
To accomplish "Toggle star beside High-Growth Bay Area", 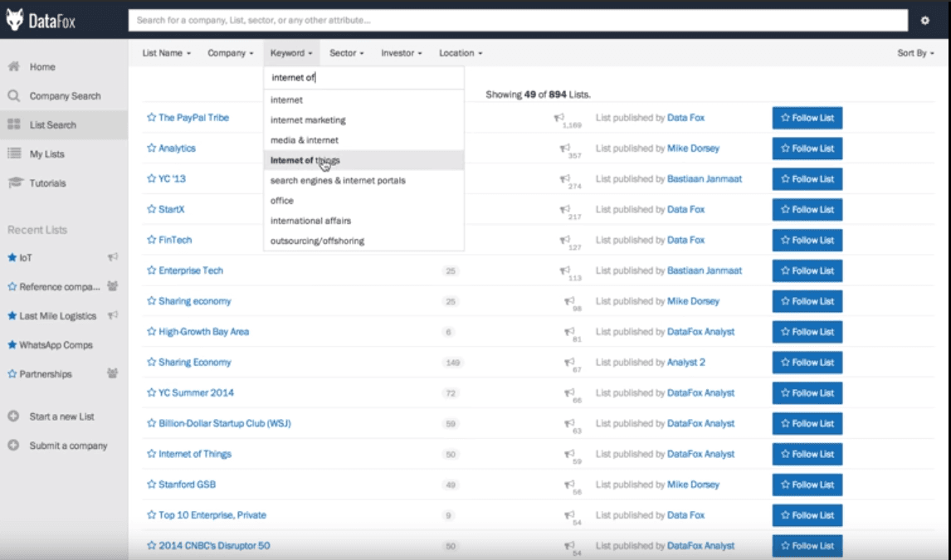I will tap(152, 331).
